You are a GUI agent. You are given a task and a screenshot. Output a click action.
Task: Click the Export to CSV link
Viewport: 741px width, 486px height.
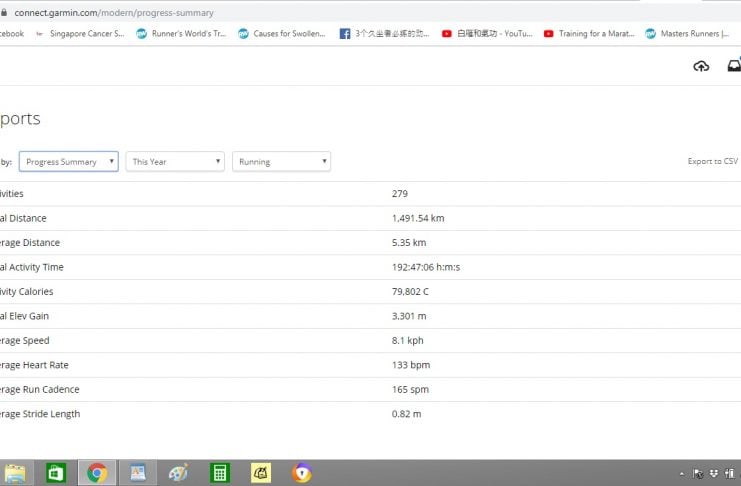713,161
